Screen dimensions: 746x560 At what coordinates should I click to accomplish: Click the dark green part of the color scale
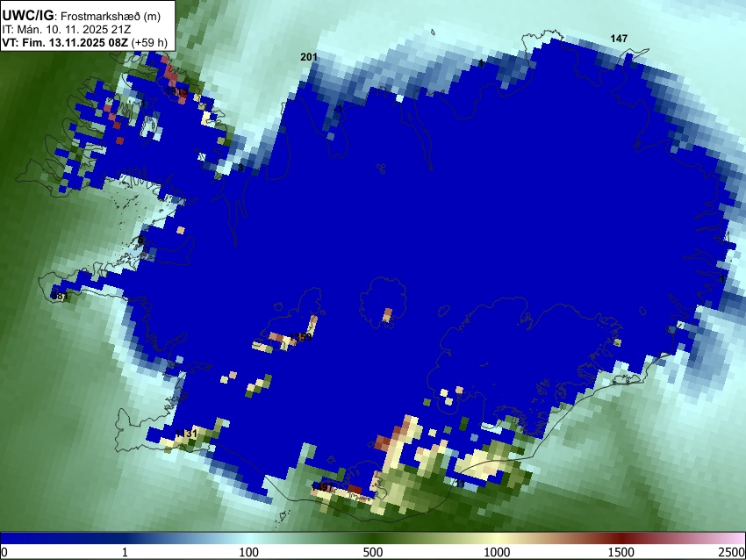tap(372, 538)
